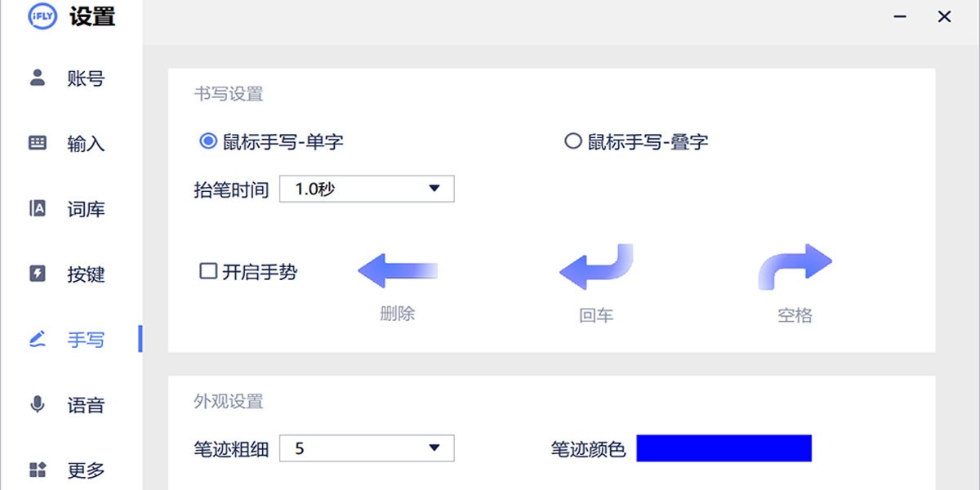Expand the 抬笔时间 dropdown

367,189
